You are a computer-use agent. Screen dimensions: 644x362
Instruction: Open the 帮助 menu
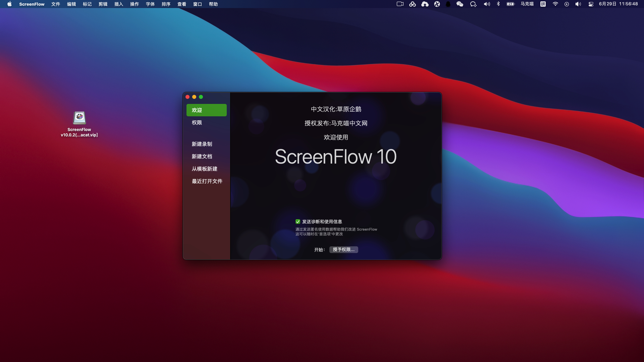213,4
